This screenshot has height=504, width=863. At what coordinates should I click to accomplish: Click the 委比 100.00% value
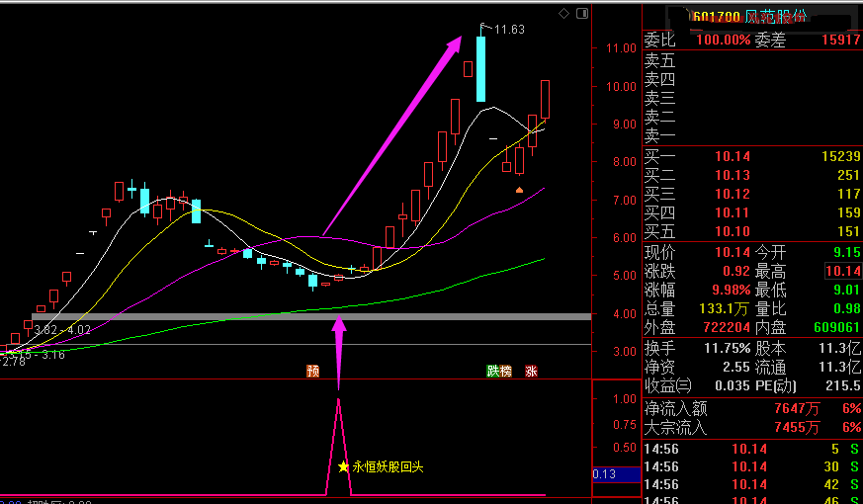(x=724, y=40)
